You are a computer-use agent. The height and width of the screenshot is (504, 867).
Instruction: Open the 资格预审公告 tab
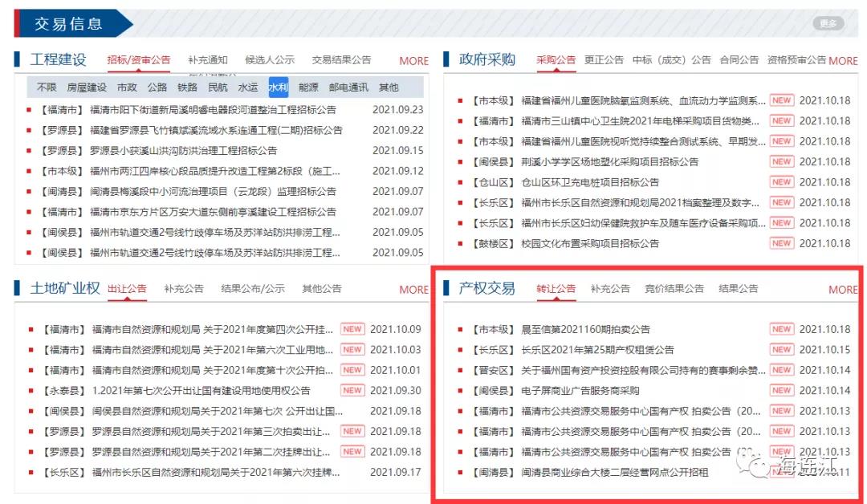[796, 59]
